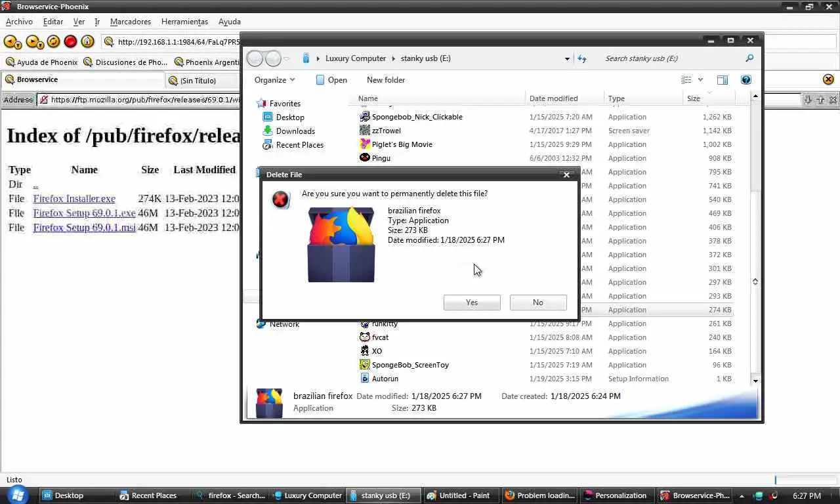Viewport: 840px width, 504px height.
Task: Refresh the stanky usb folder view
Action: coord(581,58)
